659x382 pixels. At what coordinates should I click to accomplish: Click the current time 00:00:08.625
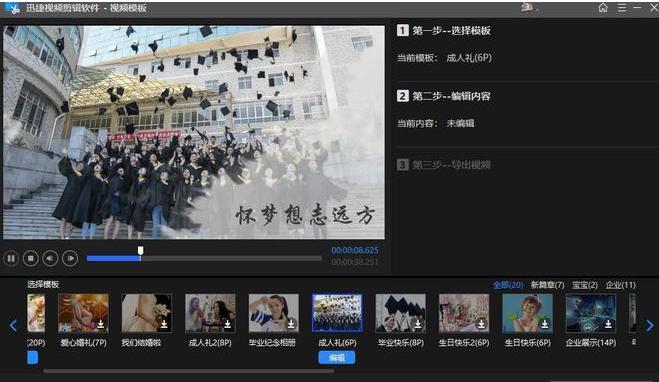tap(355, 250)
